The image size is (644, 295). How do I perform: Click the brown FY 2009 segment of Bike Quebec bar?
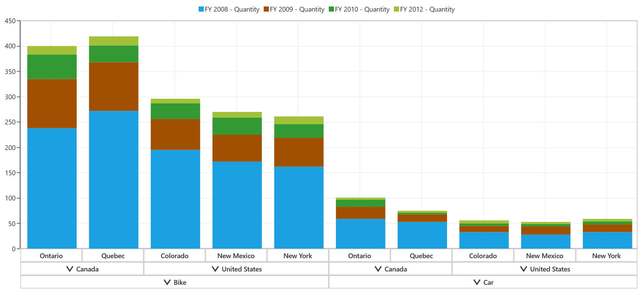pos(113,87)
